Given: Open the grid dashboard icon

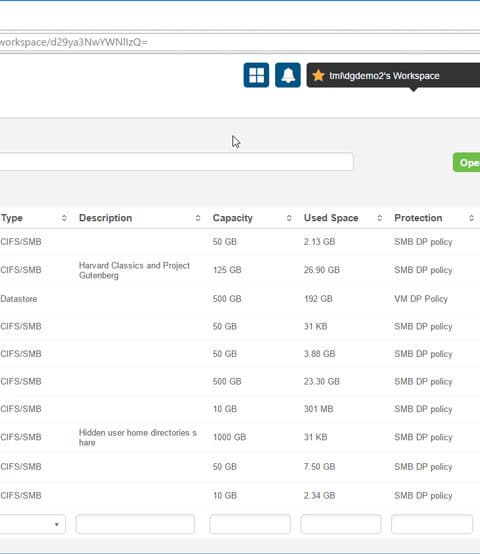Looking at the screenshot, I should coord(256,75).
